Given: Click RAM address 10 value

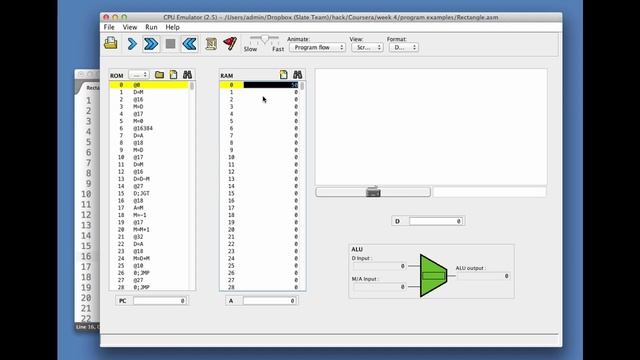Looking at the screenshot, I should coord(271,157).
